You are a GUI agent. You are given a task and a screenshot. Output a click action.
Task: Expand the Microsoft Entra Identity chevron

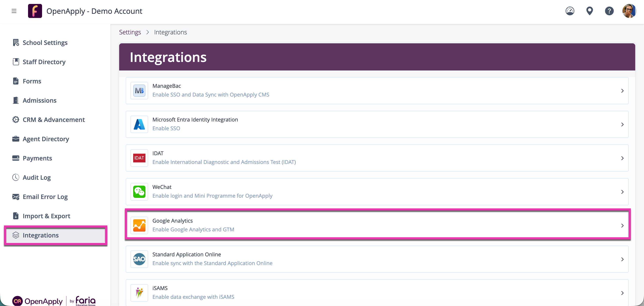(x=622, y=124)
